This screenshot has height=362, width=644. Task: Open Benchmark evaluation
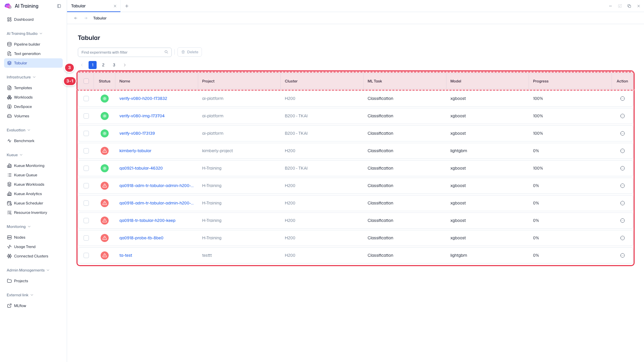click(x=24, y=141)
